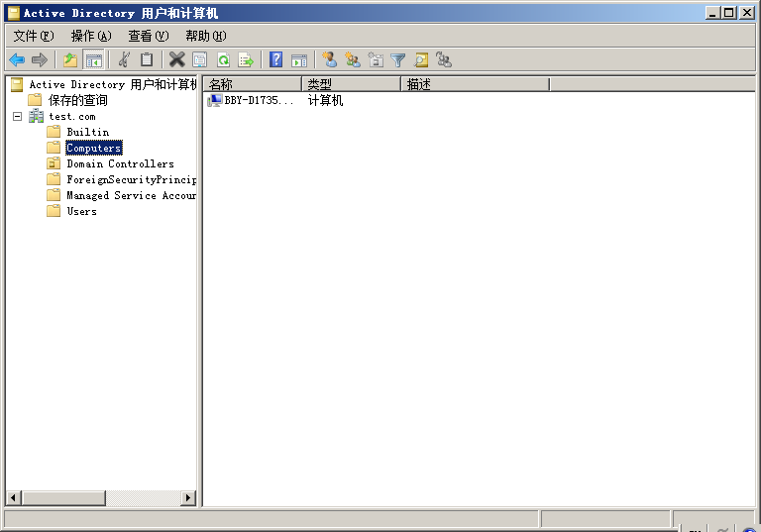The image size is (761, 532).
Task: Create a new group in current container
Action: tap(353, 59)
